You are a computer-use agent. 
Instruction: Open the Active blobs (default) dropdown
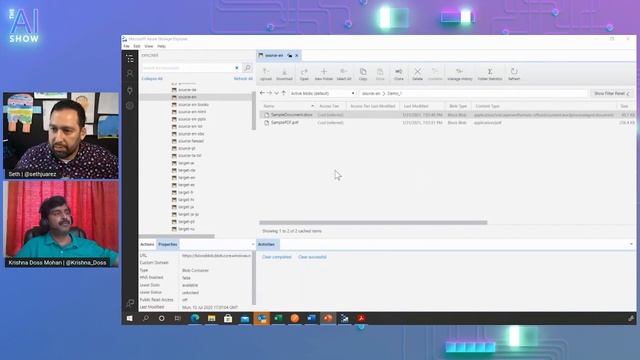coord(322,93)
